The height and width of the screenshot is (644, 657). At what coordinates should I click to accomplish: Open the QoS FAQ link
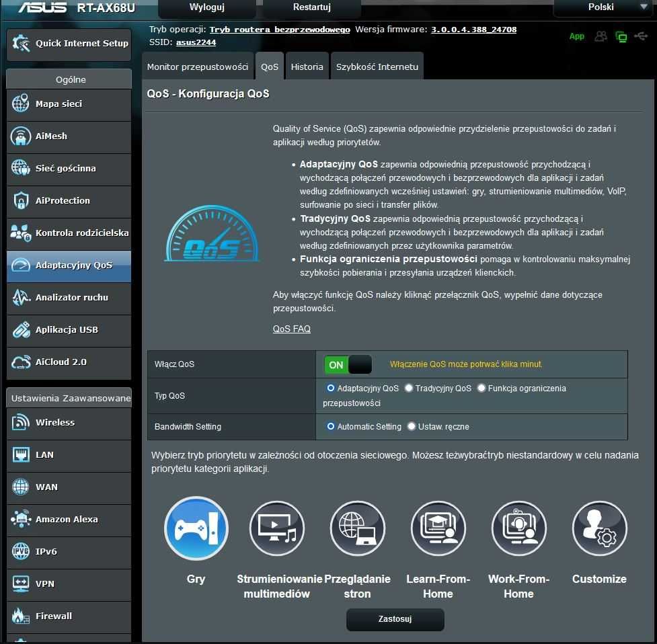coord(292,329)
